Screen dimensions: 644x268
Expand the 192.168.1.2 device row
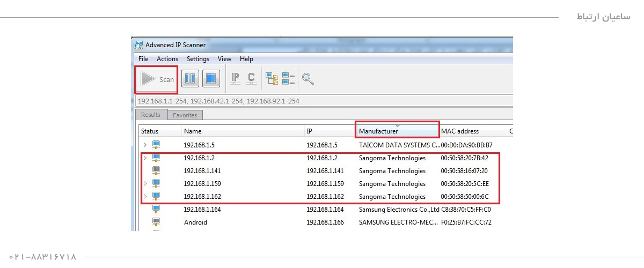pos(145,158)
